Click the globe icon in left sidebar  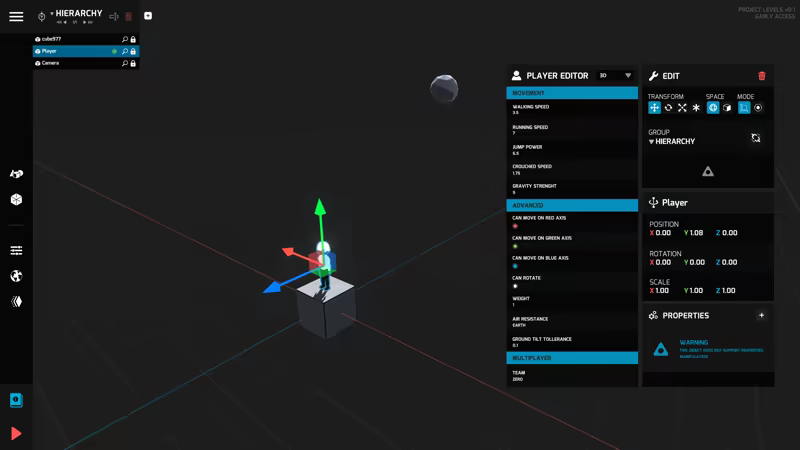coord(16,276)
